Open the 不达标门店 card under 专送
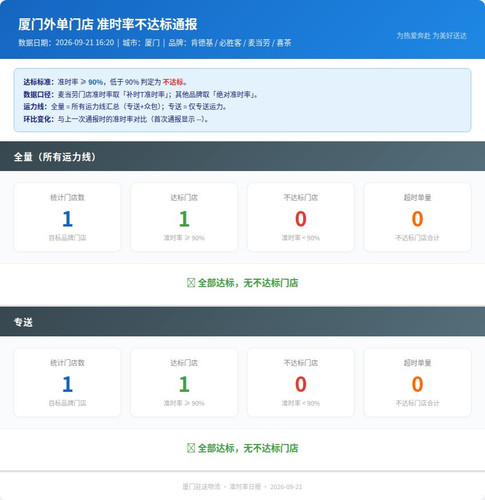Viewport: 485px width, 500px height. pos(301,382)
